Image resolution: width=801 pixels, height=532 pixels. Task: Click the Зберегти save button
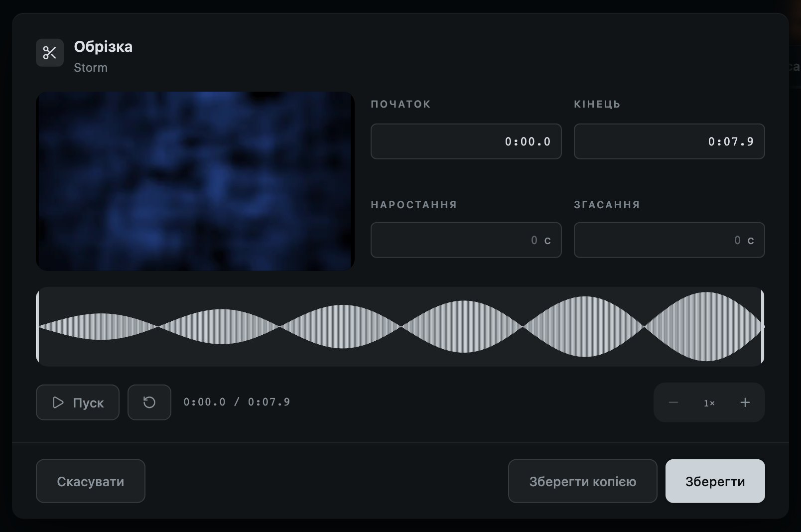715,481
